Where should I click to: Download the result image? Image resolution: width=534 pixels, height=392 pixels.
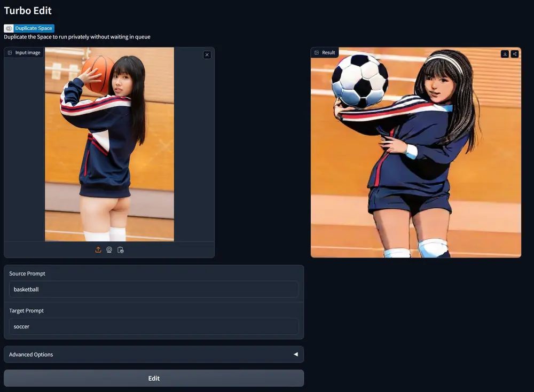pos(505,54)
